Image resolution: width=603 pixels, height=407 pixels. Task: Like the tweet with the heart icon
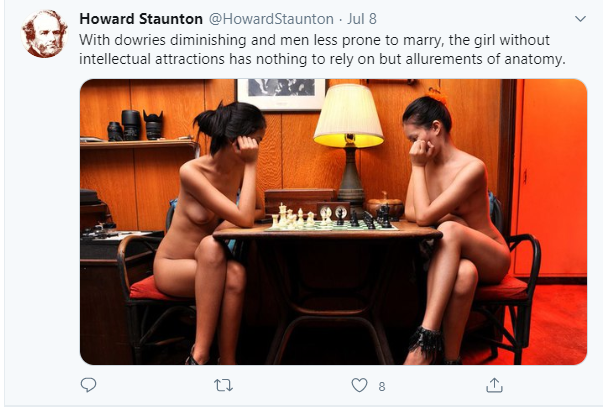(x=360, y=385)
